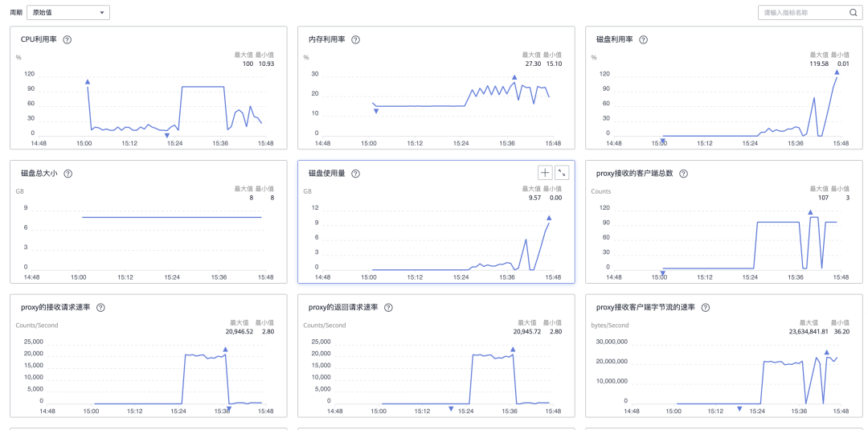Click the proxy的返回请求速率 title
Image resolution: width=868 pixels, height=430 pixels.
[343, 308]
